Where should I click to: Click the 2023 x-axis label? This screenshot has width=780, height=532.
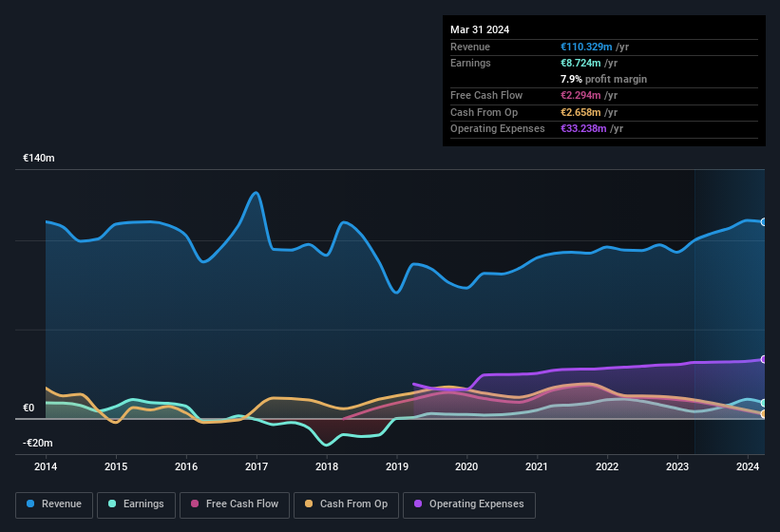(x=677, y=466)
